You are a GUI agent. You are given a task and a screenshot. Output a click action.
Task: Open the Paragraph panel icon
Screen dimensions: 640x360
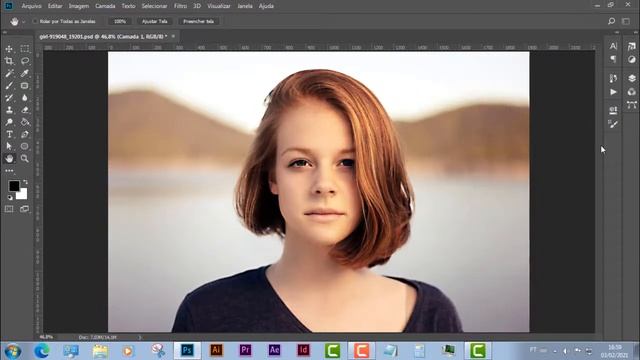click(x=613, y=60)
